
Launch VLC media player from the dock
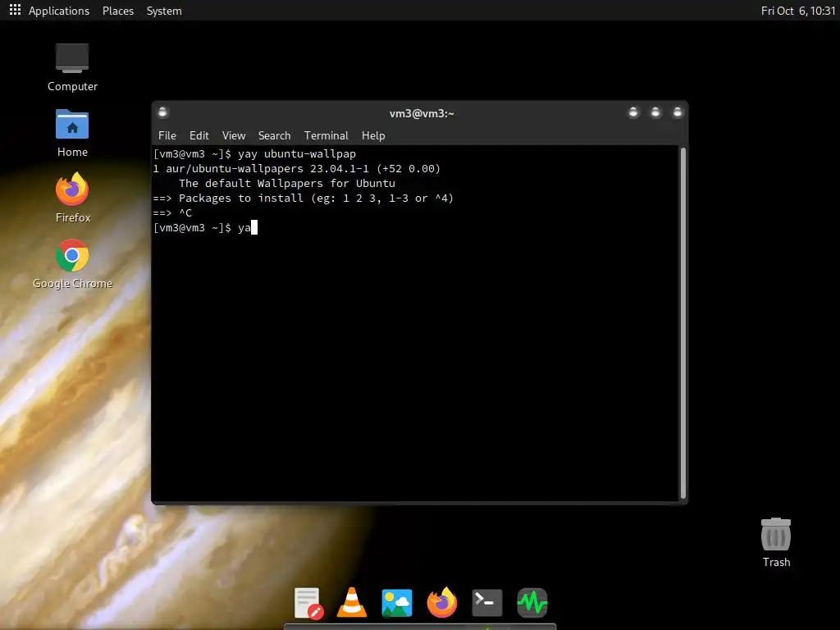352,603
